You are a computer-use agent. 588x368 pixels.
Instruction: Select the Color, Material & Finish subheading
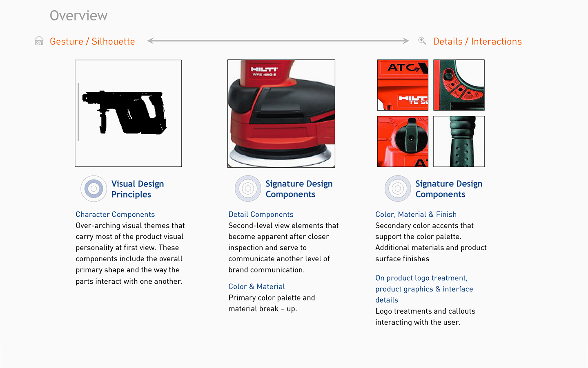[x=416, y=214]
